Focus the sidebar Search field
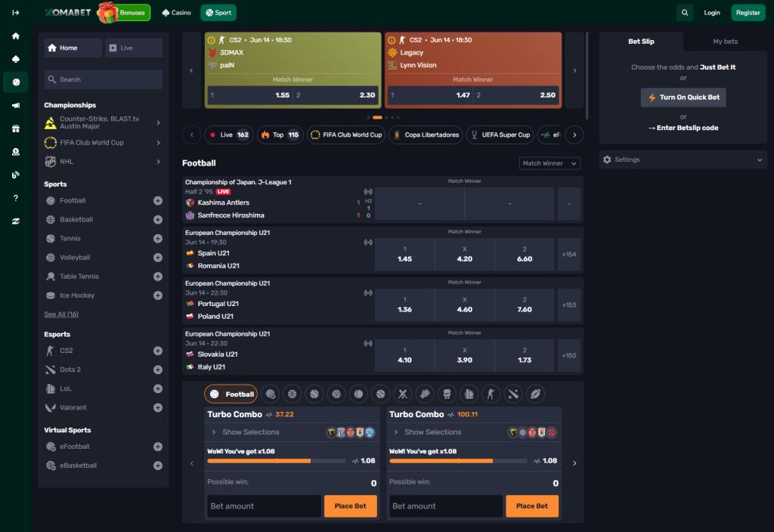The image size is (774, 532). 103,79
